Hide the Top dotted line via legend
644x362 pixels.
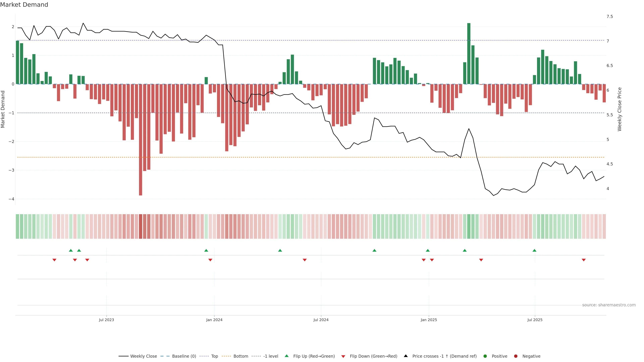click(214, 356)
